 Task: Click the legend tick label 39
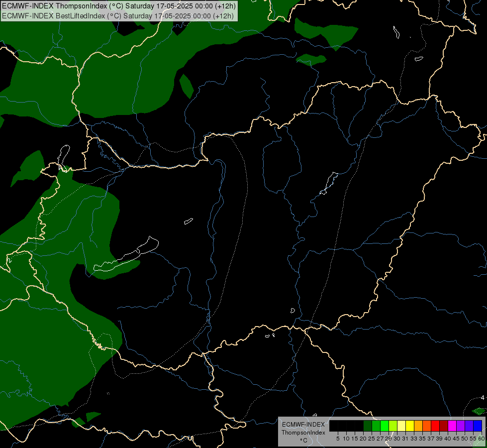click(x=439, y=439)
